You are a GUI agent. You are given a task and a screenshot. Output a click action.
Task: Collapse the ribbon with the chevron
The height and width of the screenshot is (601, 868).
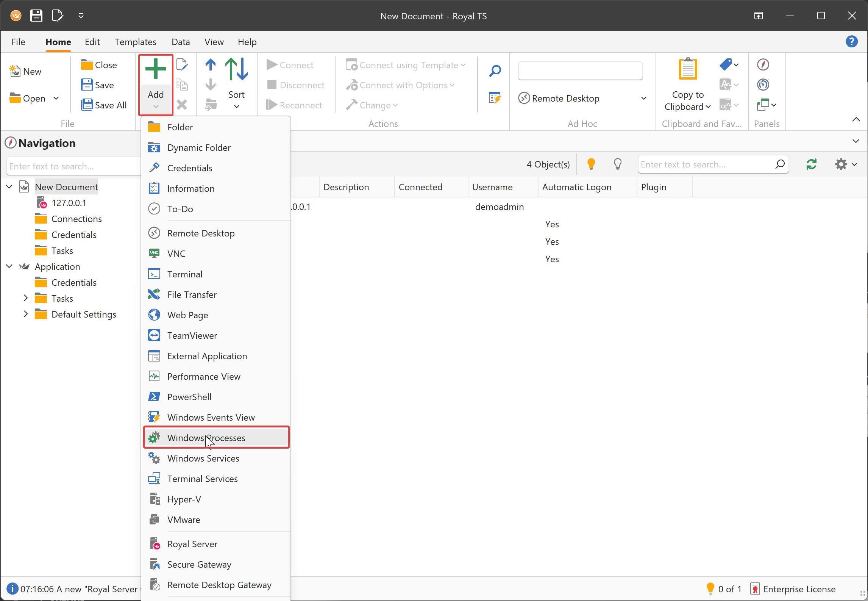(856, 119)
